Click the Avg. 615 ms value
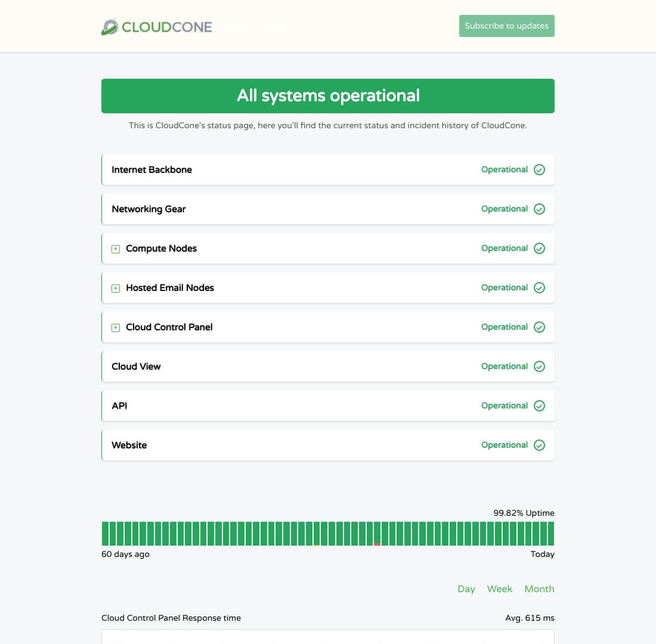 coord(530,618)
